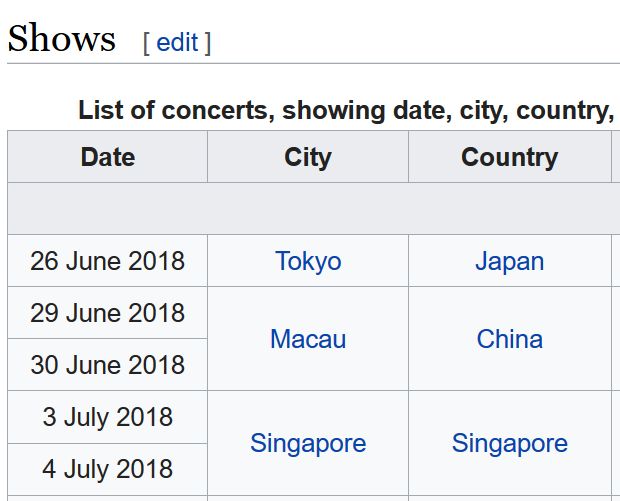
Task: Select the 4 July 2018 date cell
Action: pyautogui.click(x=108, y=469)
